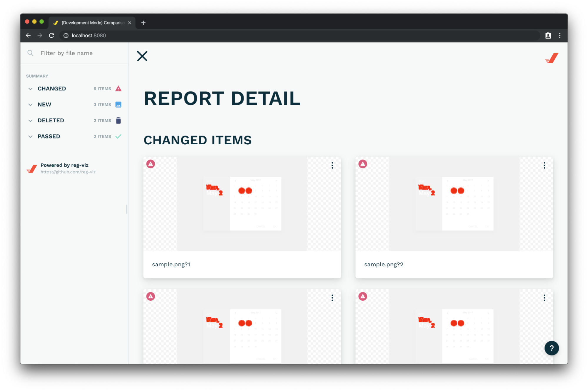Select PASSED summary menu item

point(49,136)
